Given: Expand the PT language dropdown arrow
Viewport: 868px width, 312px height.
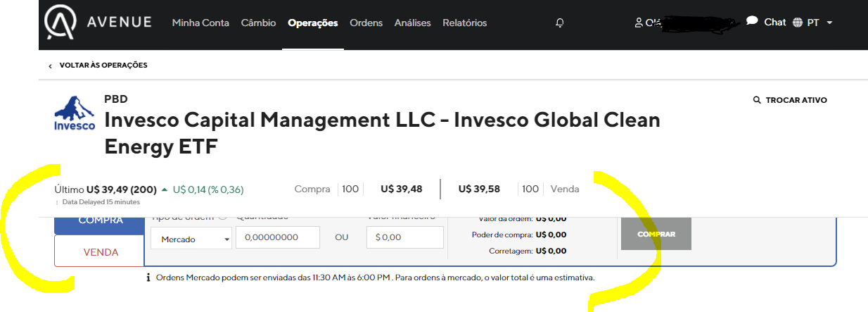Looking at the screenshot, I should tap(829, 23).
